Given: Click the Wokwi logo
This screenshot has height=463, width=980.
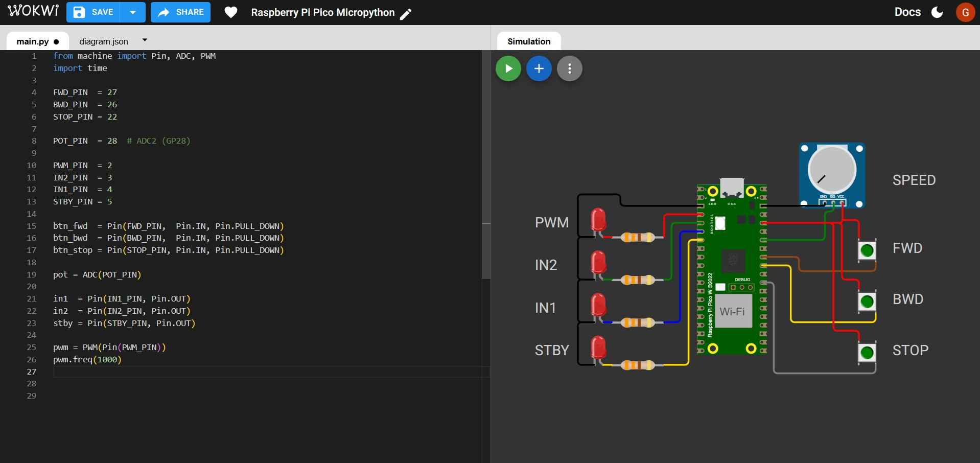Looking at the screenshot, I should (33, 10).
